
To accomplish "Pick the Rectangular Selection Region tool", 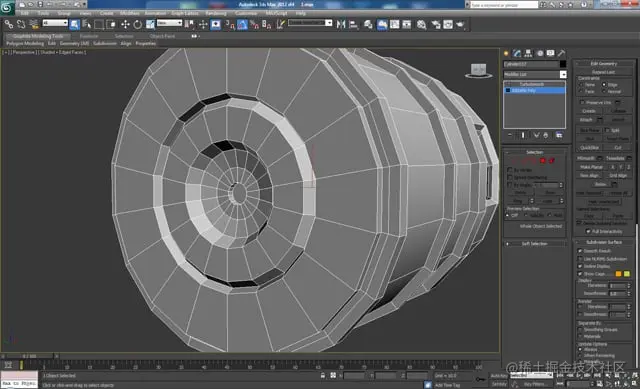I will [99, 24].
